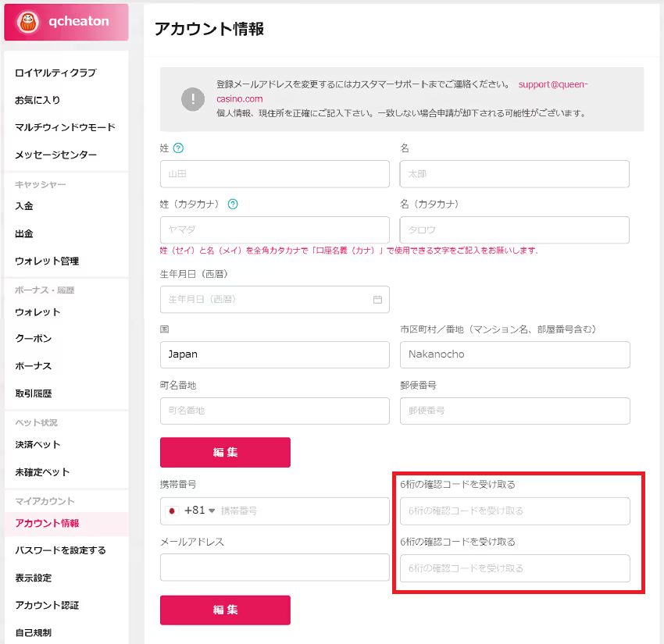Open the calendar picker in 生年月日 field
Screen dimensions: 664x644
[377, 299]
